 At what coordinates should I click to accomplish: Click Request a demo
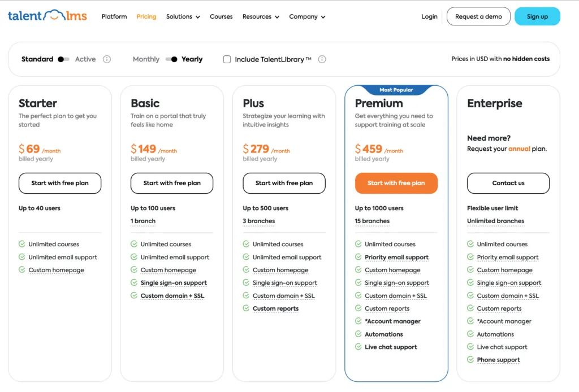pyautogui.click(x=478, y=16)
